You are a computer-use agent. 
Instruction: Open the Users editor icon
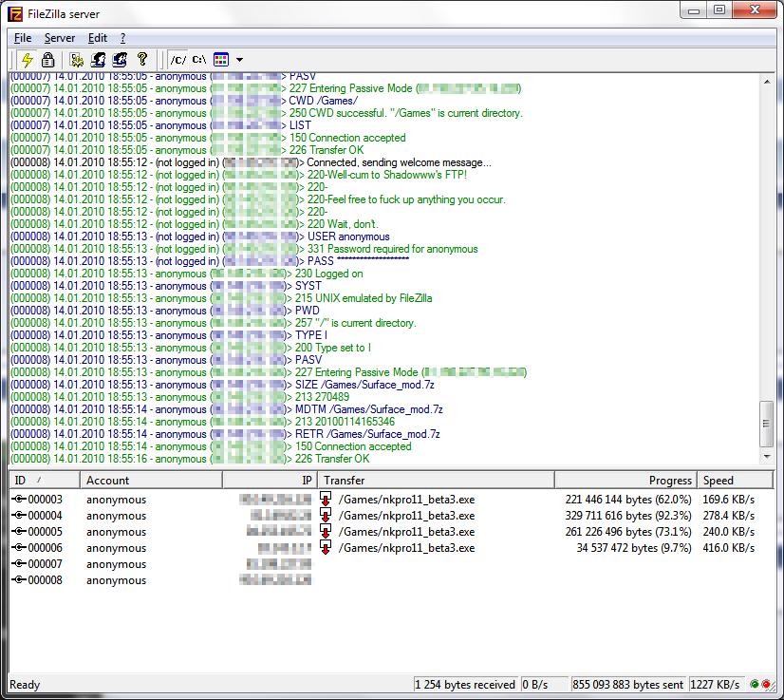point(98,60)
